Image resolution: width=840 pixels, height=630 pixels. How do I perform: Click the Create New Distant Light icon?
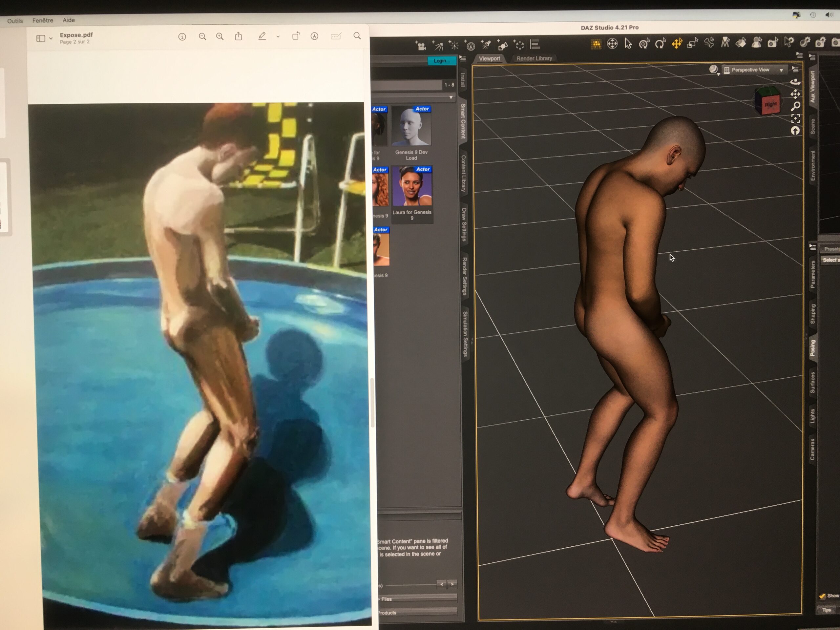[437, 46]
